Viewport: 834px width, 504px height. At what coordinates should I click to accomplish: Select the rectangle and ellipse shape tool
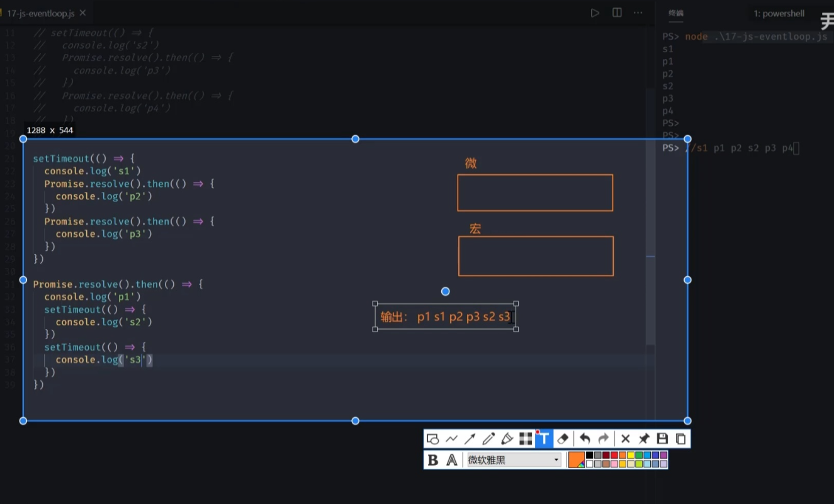(432, 439)
